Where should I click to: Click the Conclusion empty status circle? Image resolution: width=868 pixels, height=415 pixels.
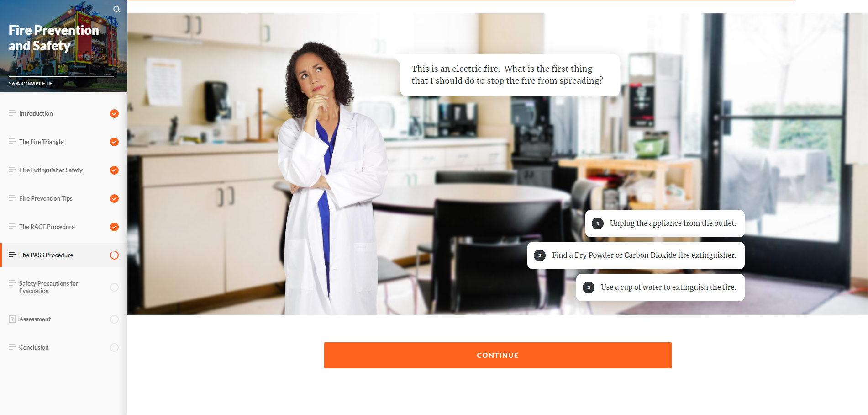(115, 347)
